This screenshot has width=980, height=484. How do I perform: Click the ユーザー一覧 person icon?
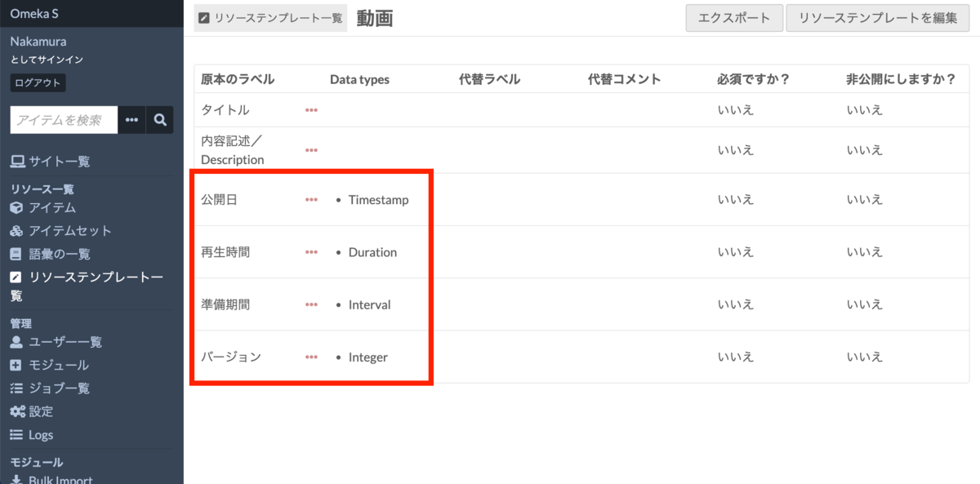pos(16,342)
